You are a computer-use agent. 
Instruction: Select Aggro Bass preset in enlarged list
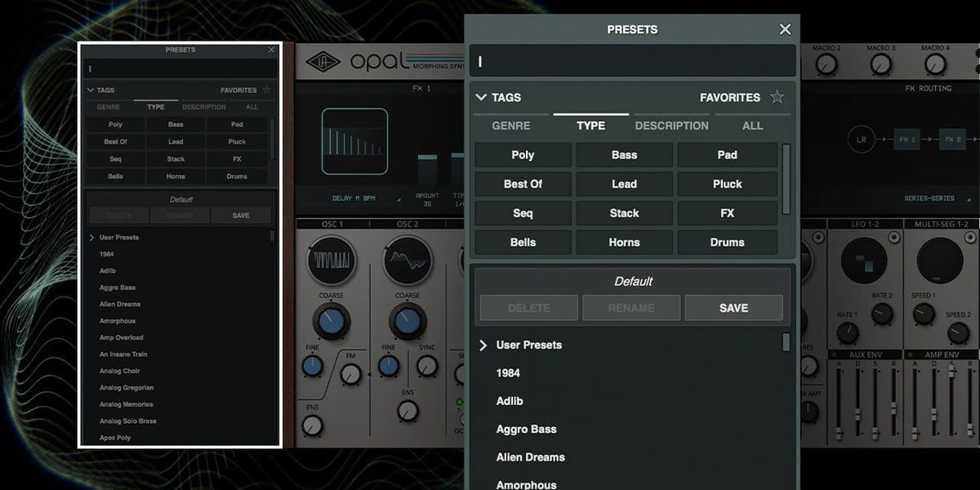[527, 429]
